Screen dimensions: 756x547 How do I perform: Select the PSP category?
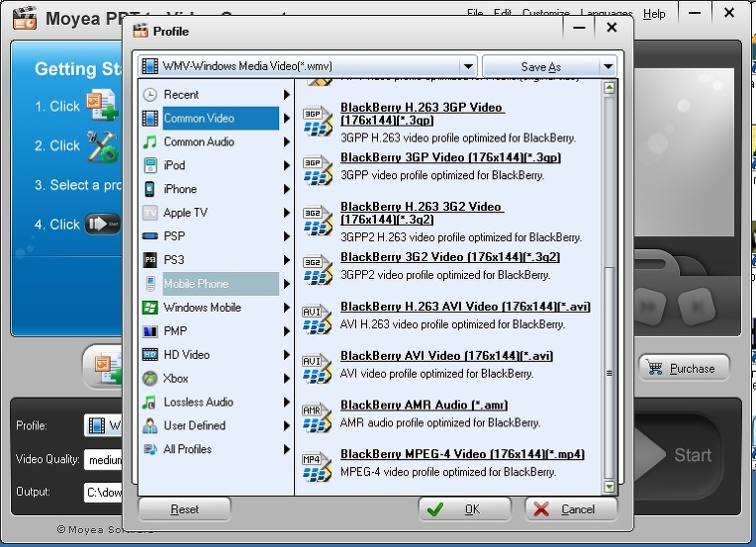[x=174, y=236]
